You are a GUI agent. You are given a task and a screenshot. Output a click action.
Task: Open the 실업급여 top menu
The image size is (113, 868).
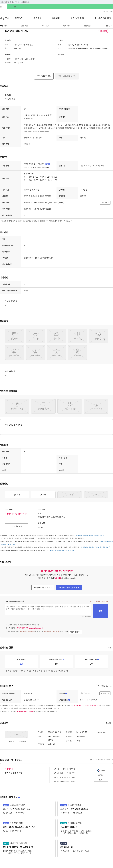pos(56,18)
